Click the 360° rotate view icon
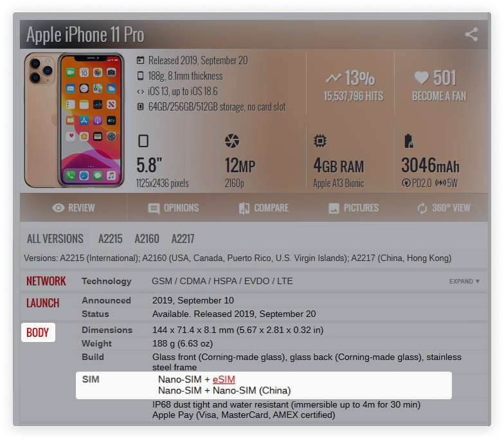This screenshot has height=441, width=504. (x=422, y=208)
